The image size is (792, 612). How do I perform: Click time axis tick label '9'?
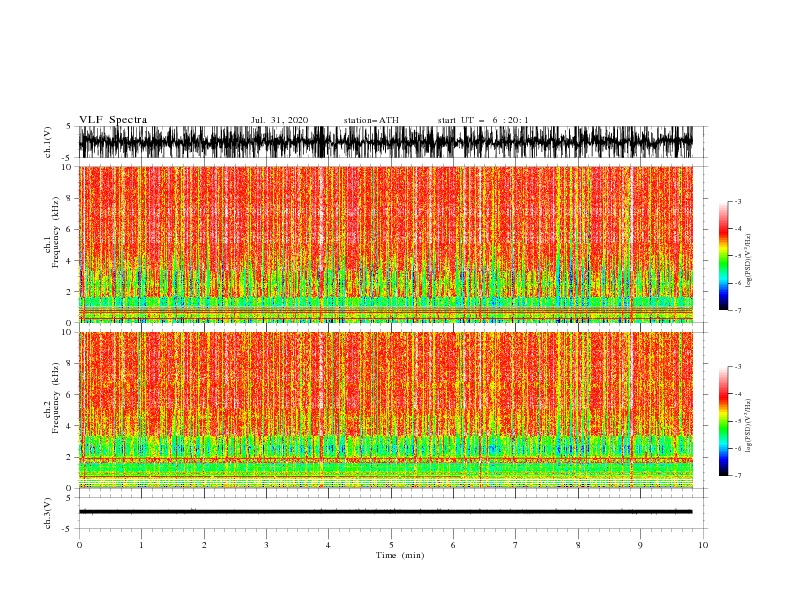(640, 545)
